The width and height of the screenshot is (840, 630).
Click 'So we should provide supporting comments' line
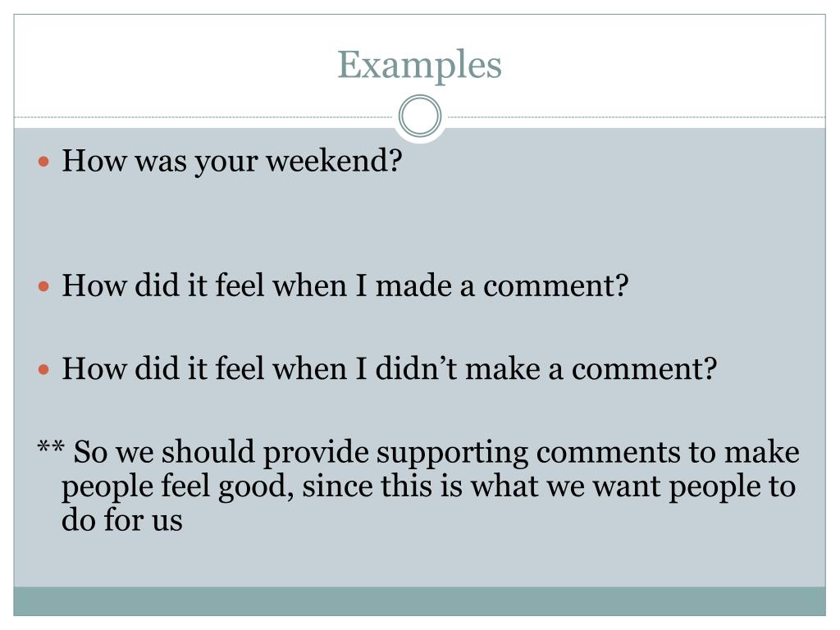tap(436, 453)
